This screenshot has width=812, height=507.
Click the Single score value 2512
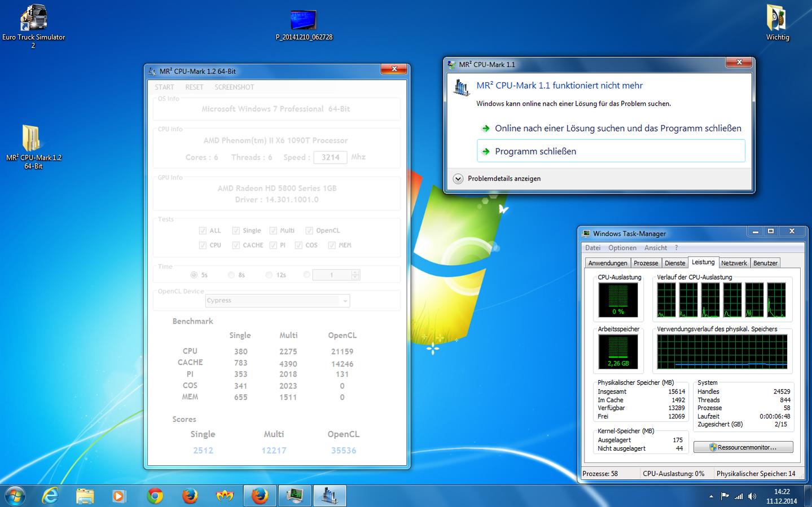tap(203, 450)
